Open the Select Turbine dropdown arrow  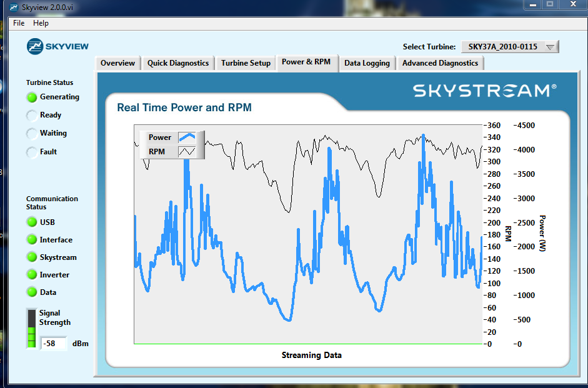point(550,47)
